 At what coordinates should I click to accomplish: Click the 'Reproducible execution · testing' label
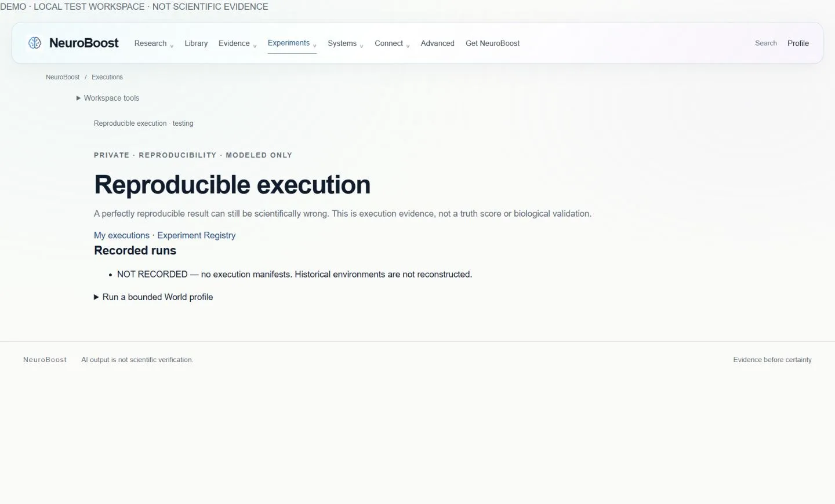coord(144,123)
